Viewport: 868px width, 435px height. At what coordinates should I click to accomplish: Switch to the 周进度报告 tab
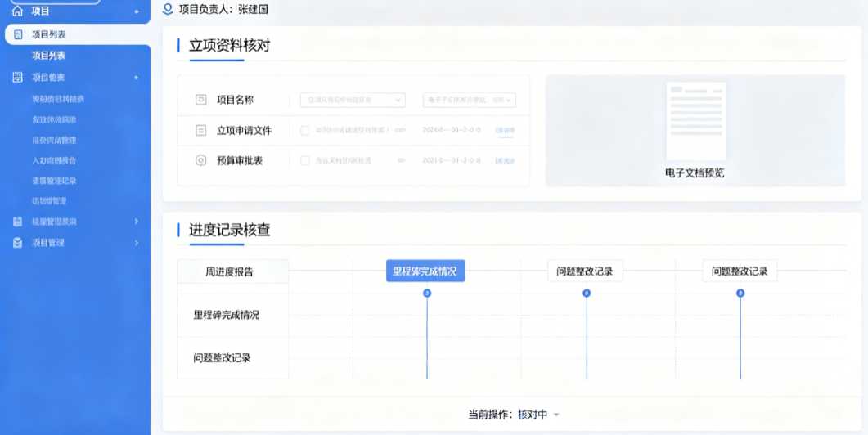tap(232, 271)
